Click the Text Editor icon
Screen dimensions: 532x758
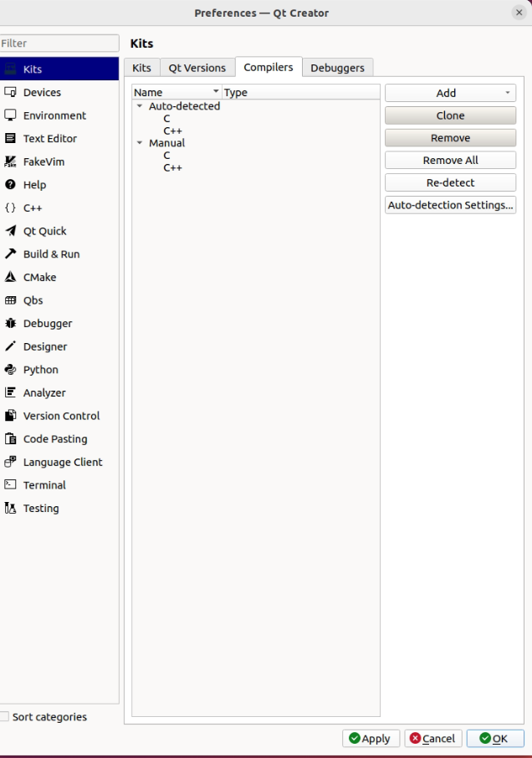coord(10,138)
